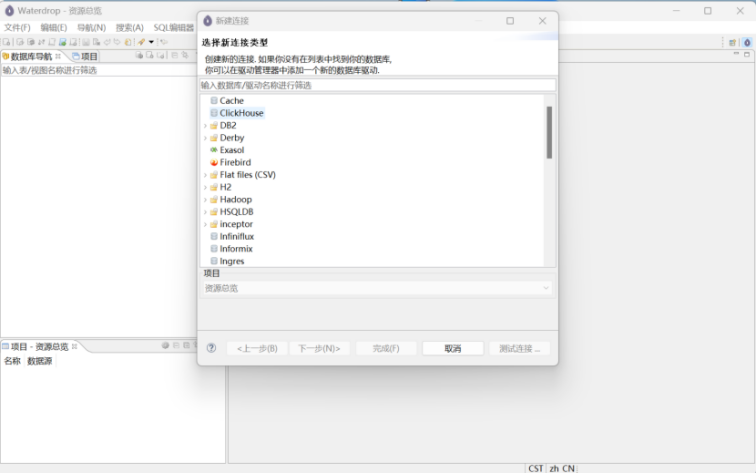Click the 测试连接 button

coord(520,348)
